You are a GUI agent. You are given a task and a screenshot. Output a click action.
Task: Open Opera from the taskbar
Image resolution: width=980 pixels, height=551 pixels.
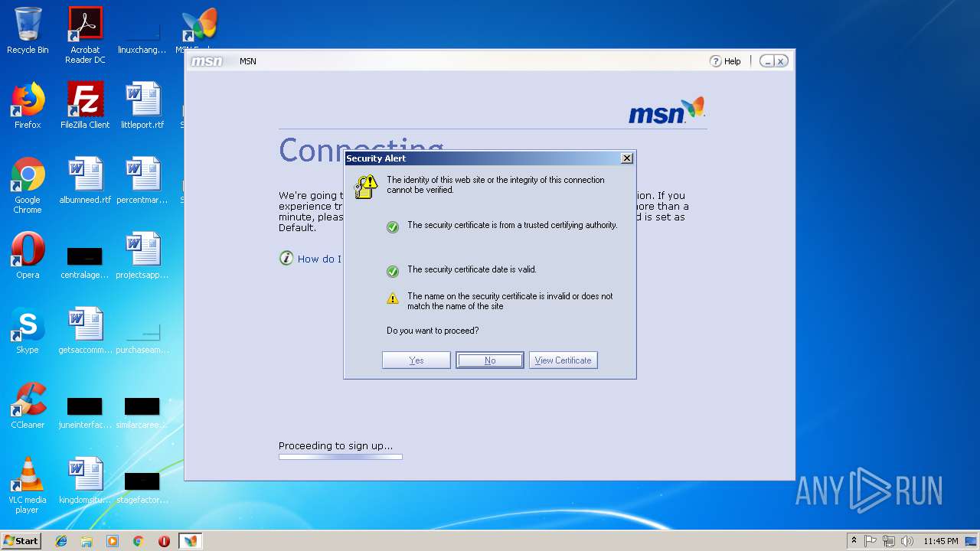click(x=164, y=541)
